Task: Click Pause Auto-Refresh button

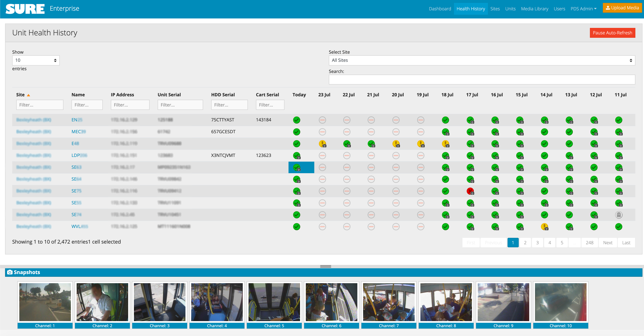Action: (612, 33)
